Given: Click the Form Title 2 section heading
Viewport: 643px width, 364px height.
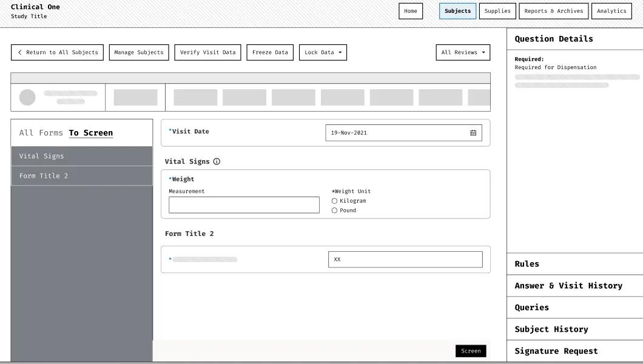Looking at the screenshot, I should [x=189, y=234].
